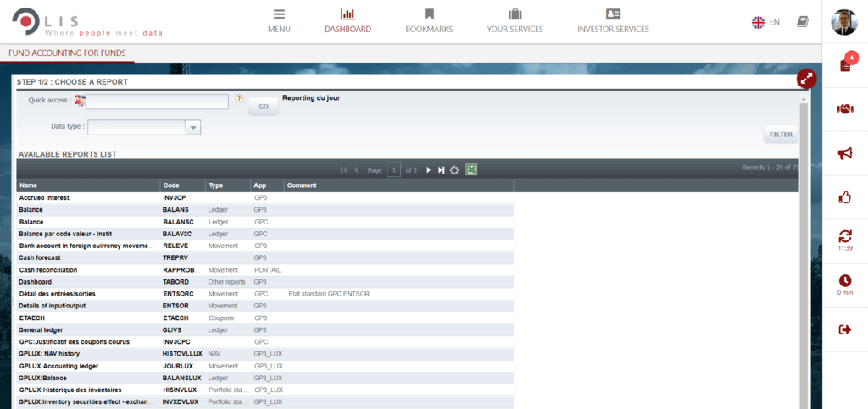
Task: Click the UK flag language icon
Action: [x=758, y=22]
